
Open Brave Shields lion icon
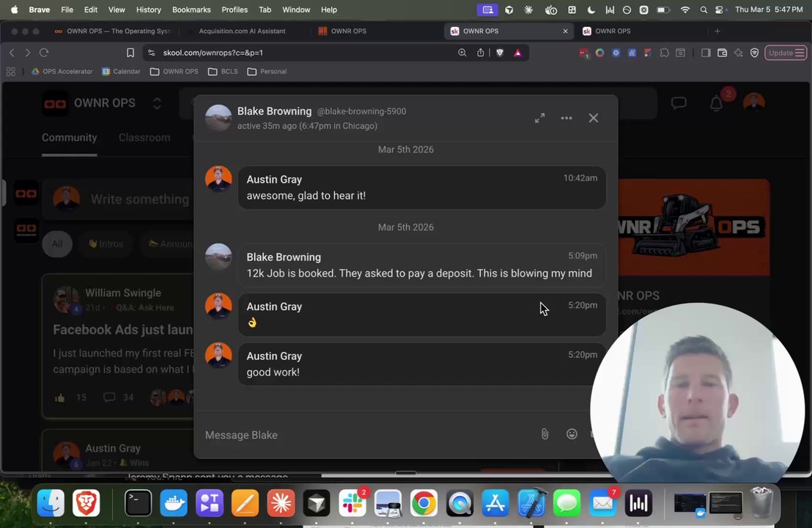click(x=500, y=53)
